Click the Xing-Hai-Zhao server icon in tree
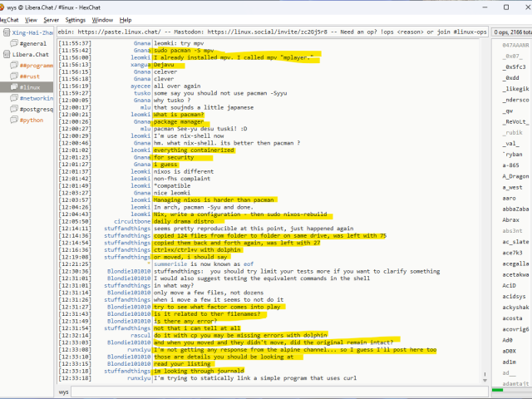532x399 pixels. tap(7, 32)
